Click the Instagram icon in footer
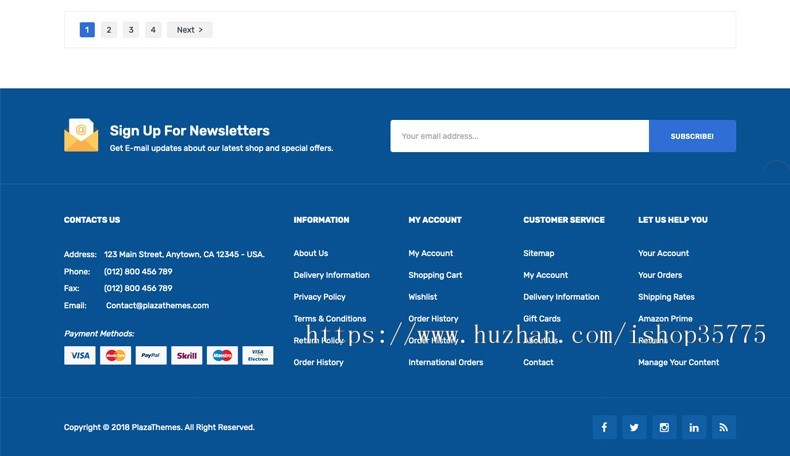The height and width of the screenshot is (456, 790). pyautogui.click(x=664, y=427)
